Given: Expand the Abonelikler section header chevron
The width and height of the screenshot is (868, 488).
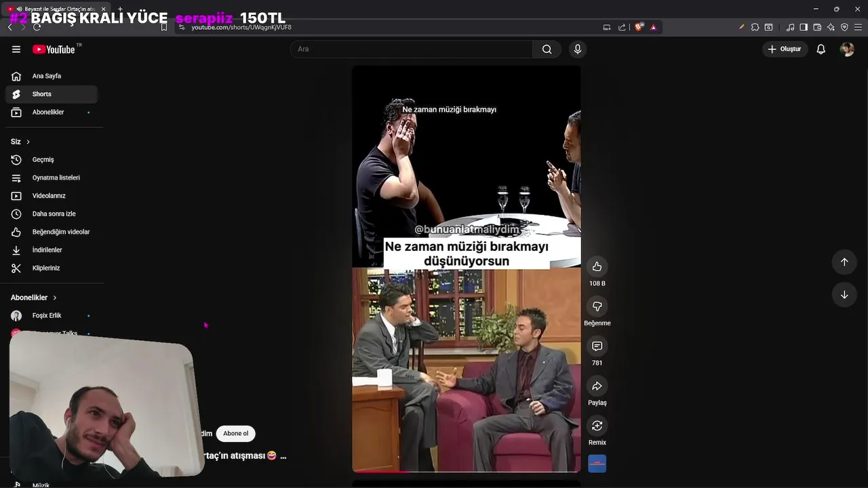Looking at the screenshot, I should [55, 298].
